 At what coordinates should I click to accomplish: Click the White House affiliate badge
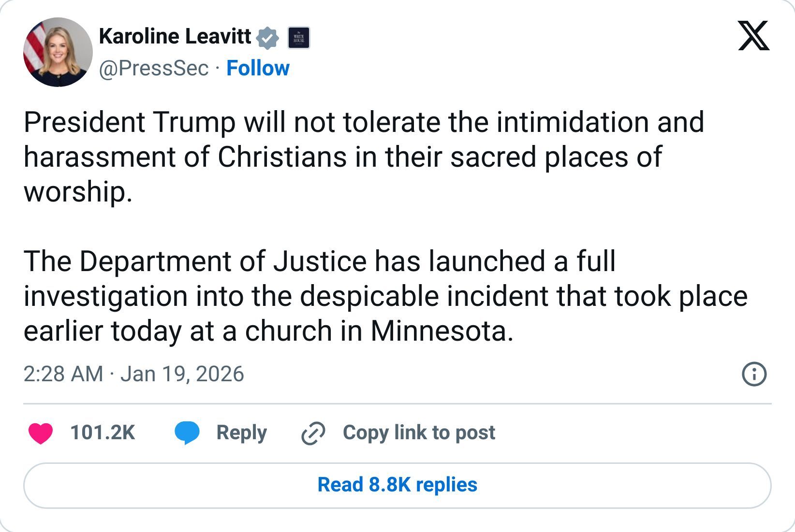pyautogui.click(x=299, y=37)
